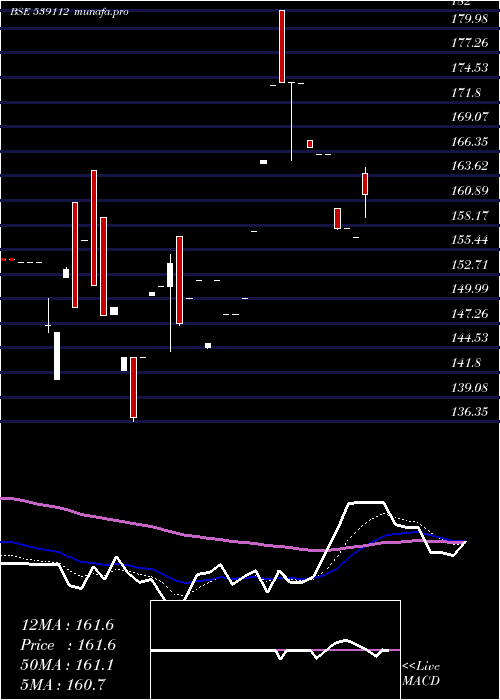Click the 177.26 price axis label
500x700 pixels.
pyautogui.click(x=470, y=43)
